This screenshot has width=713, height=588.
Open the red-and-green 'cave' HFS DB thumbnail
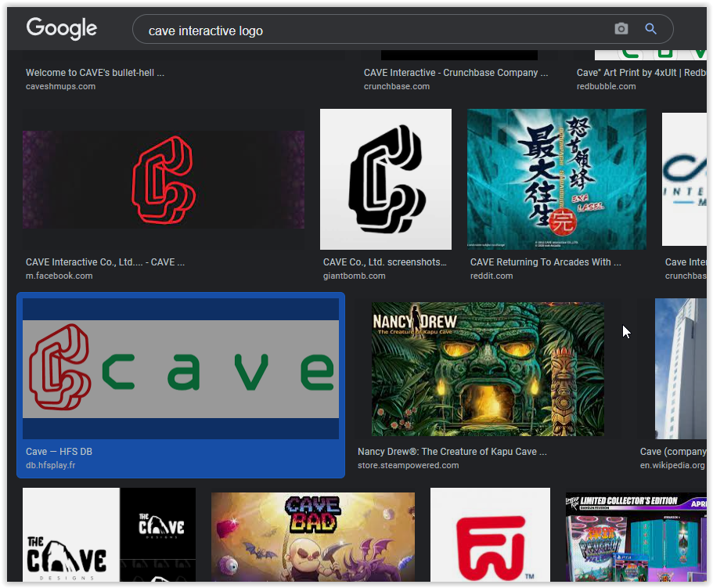click(x=181, y=369)
